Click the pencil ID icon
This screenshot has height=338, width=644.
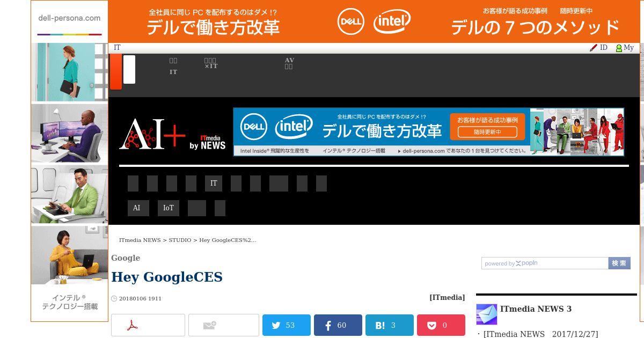point(593,48)
